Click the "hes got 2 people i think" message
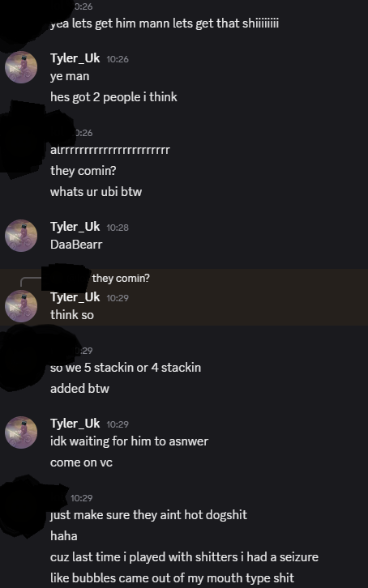 tap(113, 97)
